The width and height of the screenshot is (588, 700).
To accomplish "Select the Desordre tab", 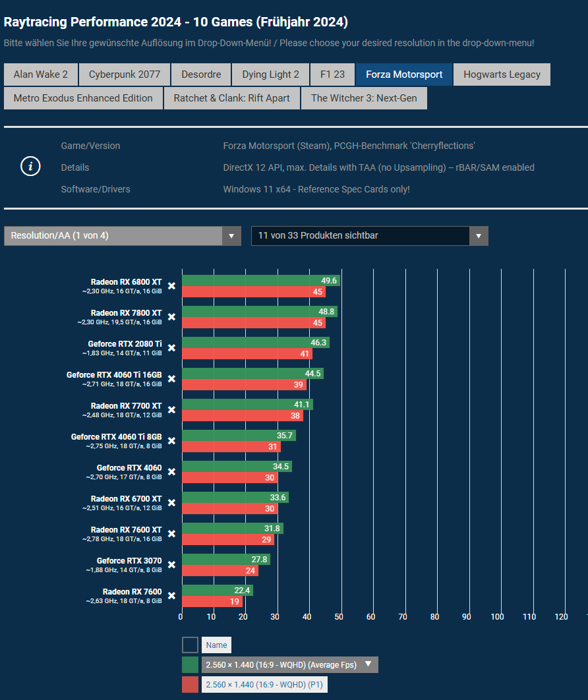I will pyautogui.click(x=201, y=74).
